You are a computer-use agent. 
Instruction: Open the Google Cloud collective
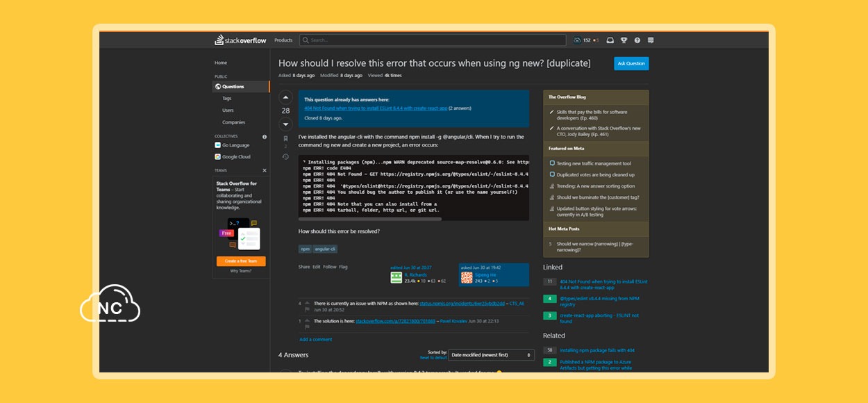click(x=237, y=157)
